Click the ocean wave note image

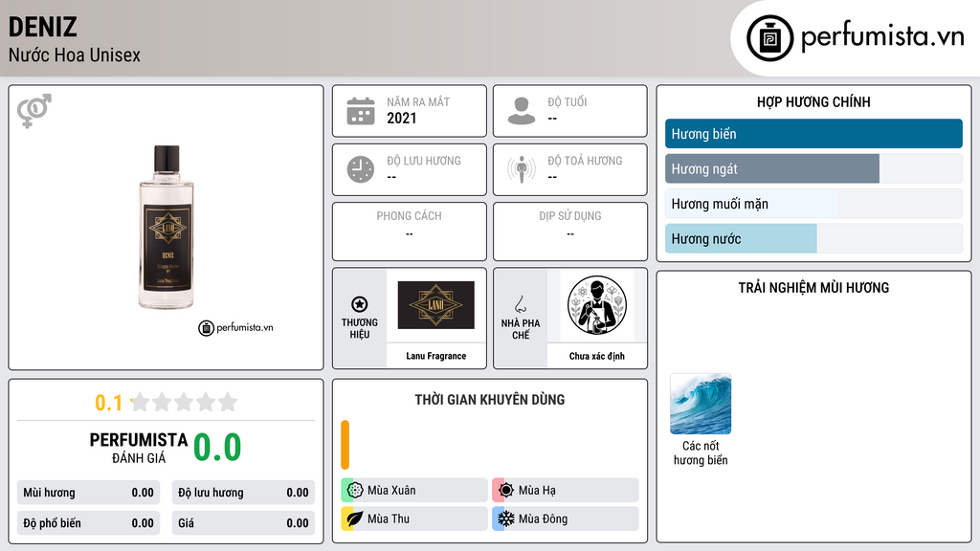tap(701, 404)
